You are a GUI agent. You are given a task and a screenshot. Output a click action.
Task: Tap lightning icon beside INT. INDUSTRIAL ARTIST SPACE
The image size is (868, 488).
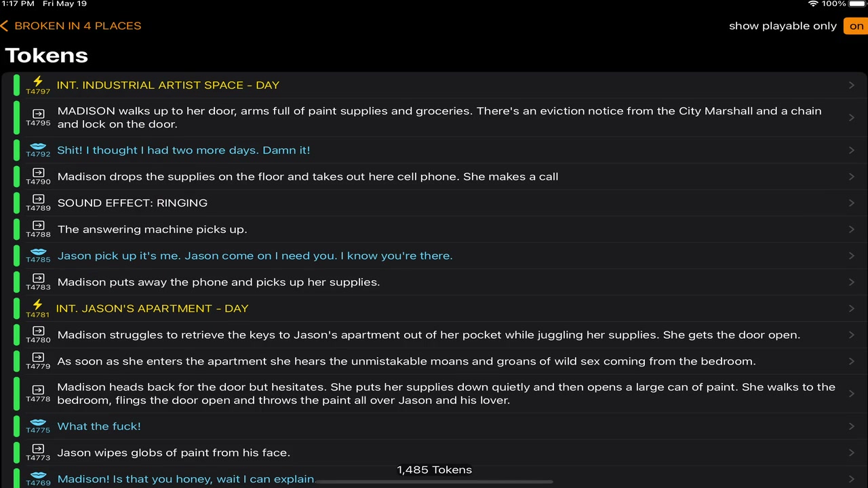click(x=38, y=81)
